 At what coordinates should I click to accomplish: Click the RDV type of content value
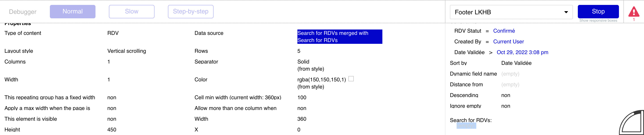113,33
